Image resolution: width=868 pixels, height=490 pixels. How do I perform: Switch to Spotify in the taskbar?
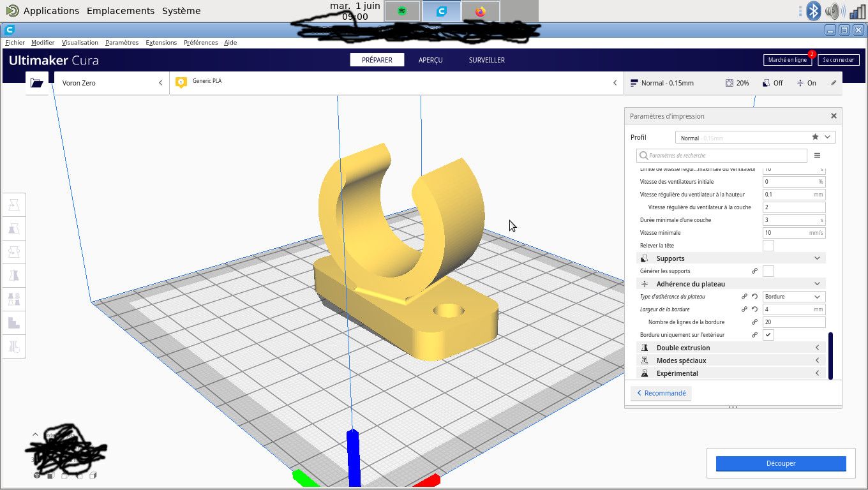(402, 11)
